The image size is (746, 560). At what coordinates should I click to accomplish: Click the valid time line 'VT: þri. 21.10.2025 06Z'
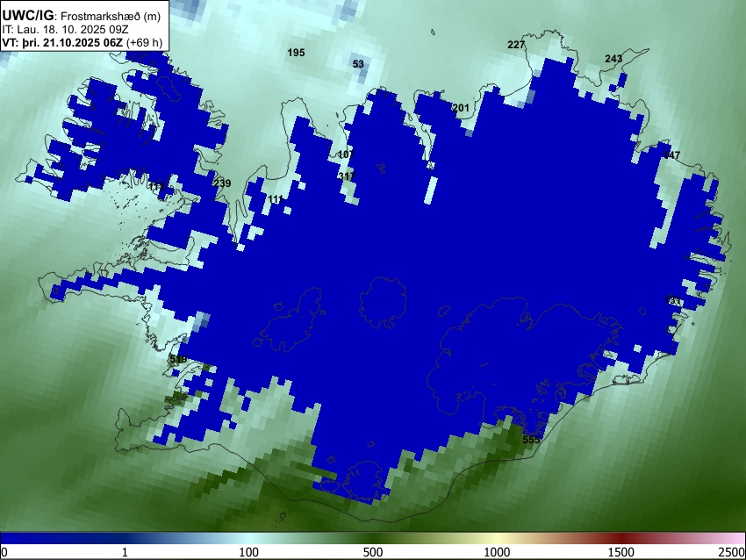[x=62, y=42]
